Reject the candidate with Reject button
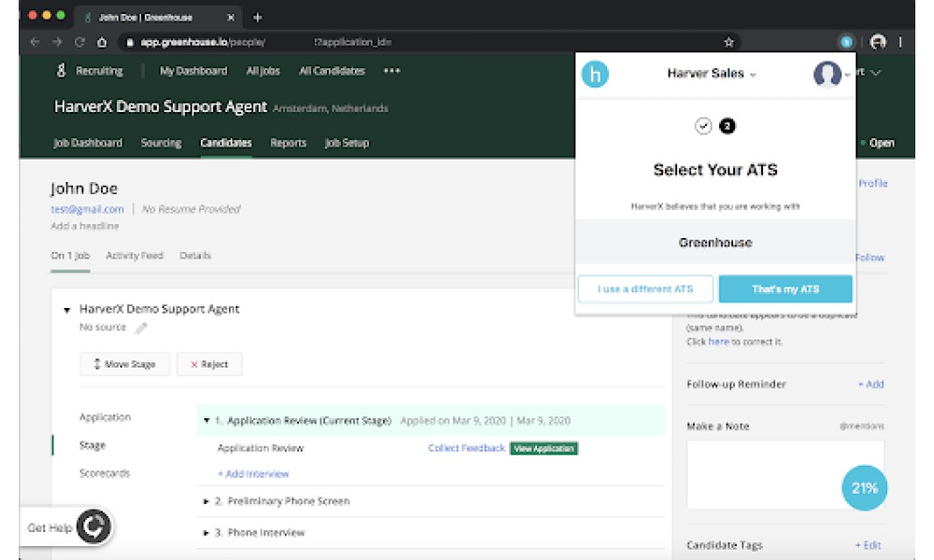 pyautogui.click(x=209, y=364)
